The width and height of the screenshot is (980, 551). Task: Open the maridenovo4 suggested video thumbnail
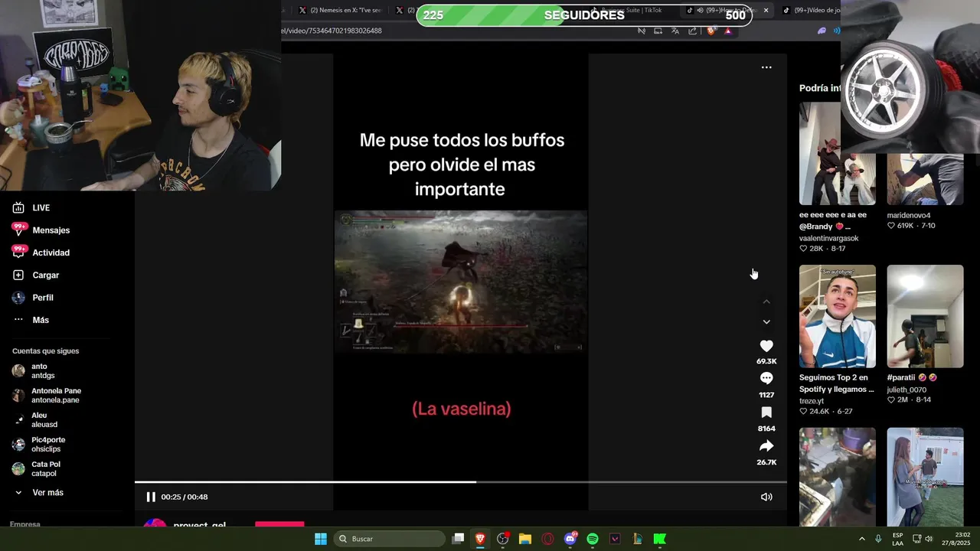pos(925,179)
